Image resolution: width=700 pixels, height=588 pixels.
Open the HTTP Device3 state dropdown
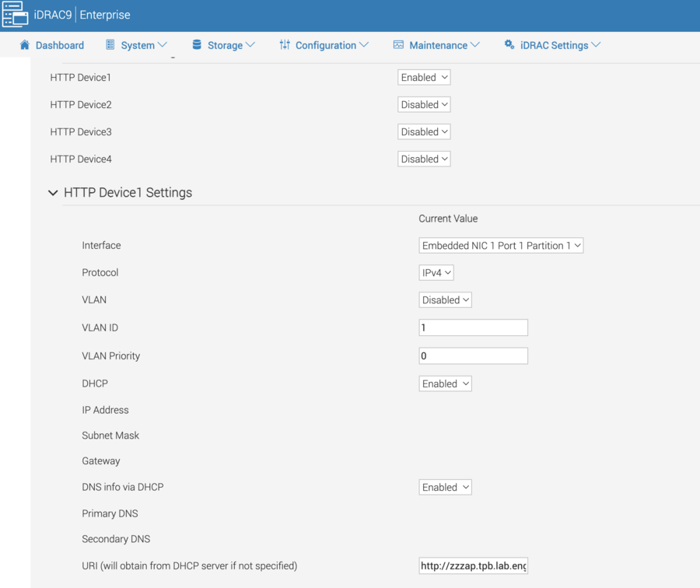[424, 132]
